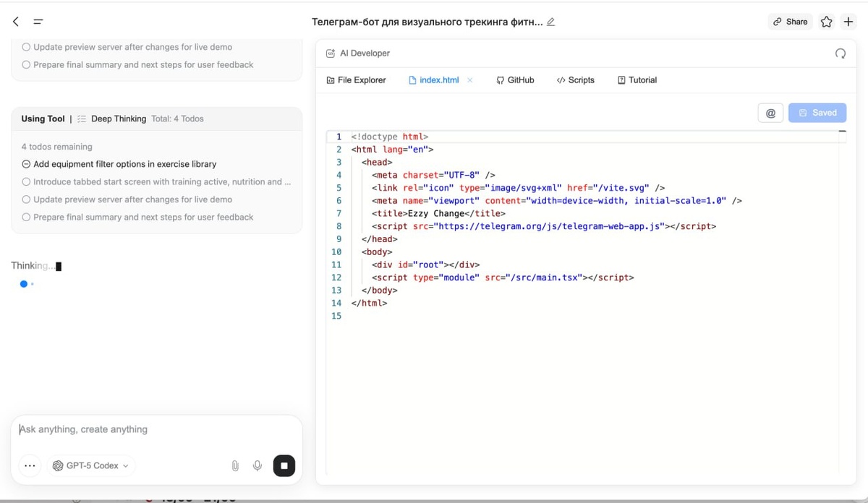The height and width of the screenshot is (503, 868).
Task: Click the editor minimap marker at top right
Action: coord(842,132)
